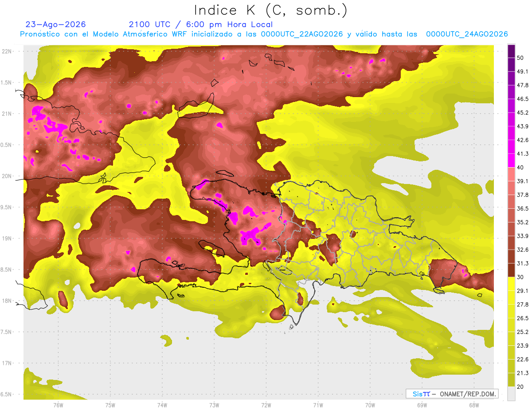The image size is (532, 411).
Task: Pick the dark purple swatch above 50
Action: point(511,51)
